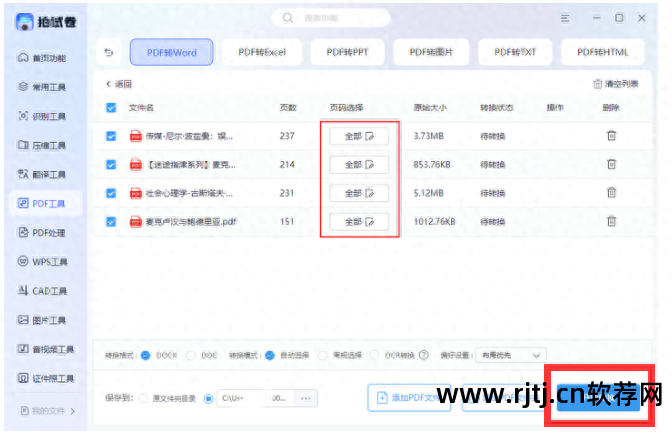The width and height of the screenshot is (672, 440).
Task: Select the file starting with 社会心理学
Action: (x=189, y=193)
